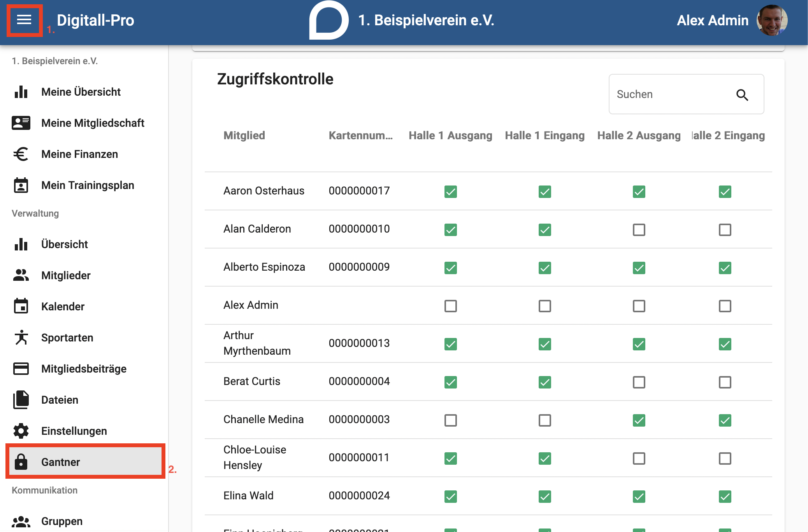
Task: Sort by Halle 1 Eingang column header
Action: pos(545,135)
